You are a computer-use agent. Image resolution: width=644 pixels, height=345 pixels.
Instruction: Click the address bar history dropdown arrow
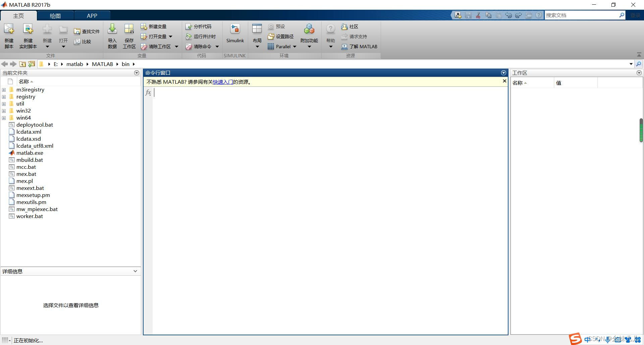(x=631, y=64)
